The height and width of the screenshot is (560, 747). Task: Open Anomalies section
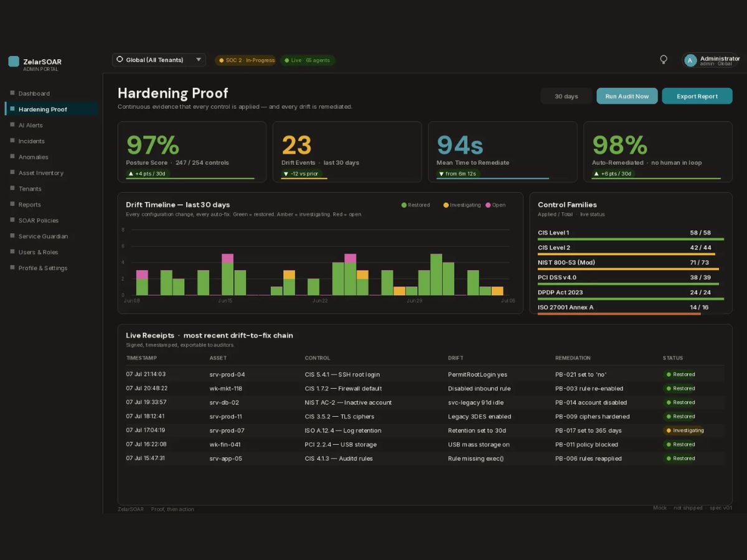[x=33, y=157]
